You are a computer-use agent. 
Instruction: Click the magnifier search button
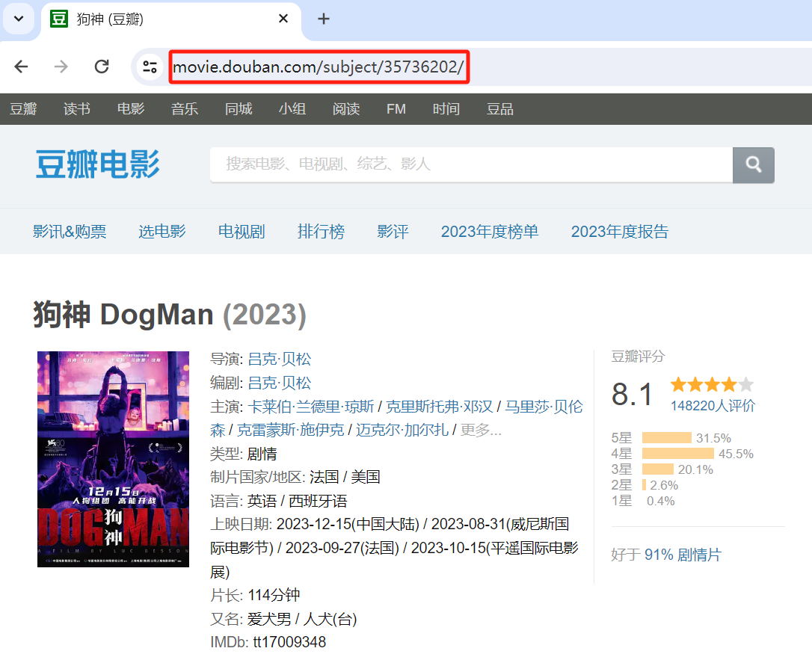(753, 164)
